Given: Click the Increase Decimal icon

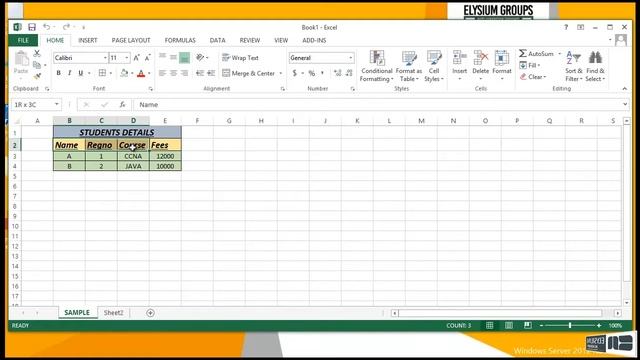Looking at the screenshot, I should coord(337,73).
